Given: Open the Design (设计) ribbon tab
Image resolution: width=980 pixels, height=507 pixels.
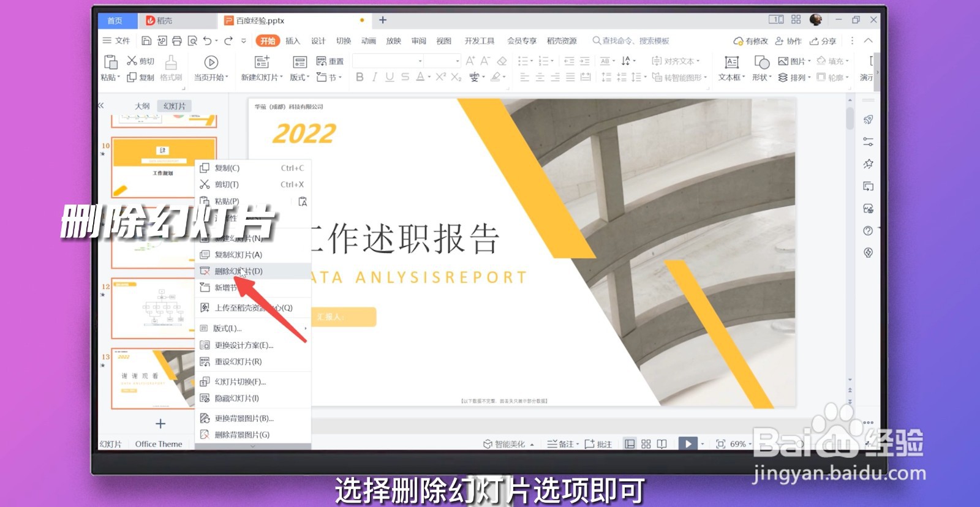Looking at the screenshot, I should [318, 41].
